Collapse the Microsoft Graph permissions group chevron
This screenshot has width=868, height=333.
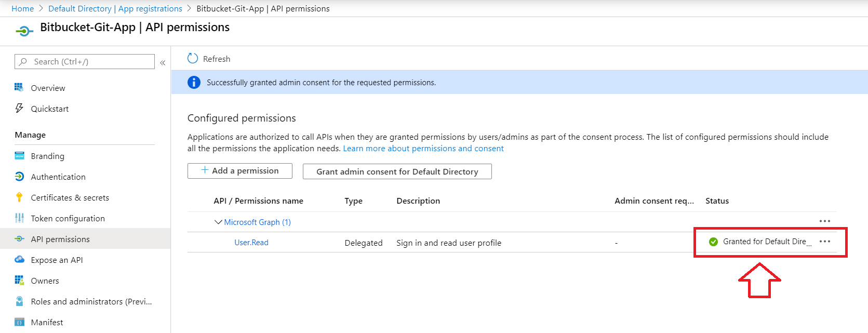point(218,222)
